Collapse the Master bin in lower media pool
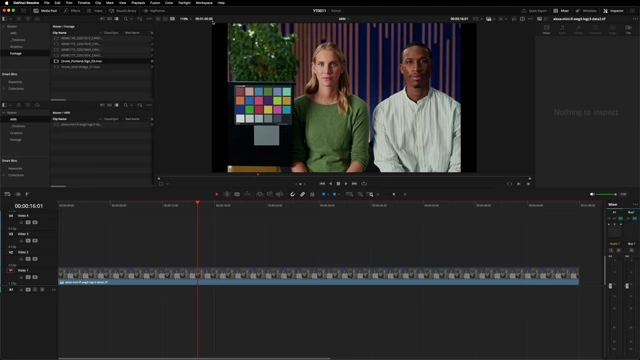640x360 pixels. click(4, 113)
